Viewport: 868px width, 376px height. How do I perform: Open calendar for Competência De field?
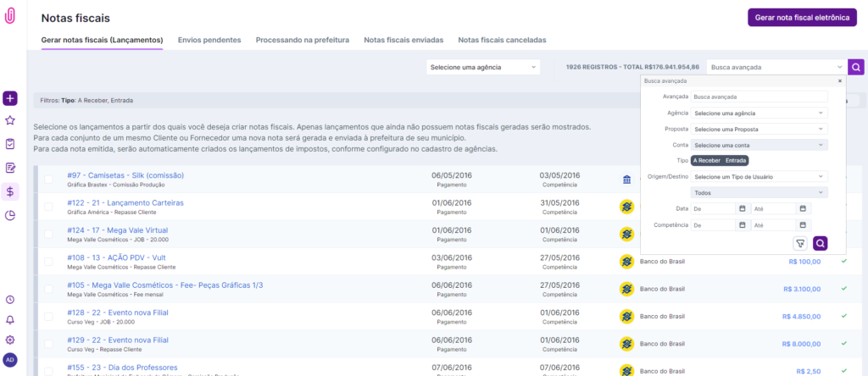click(742, 225)
